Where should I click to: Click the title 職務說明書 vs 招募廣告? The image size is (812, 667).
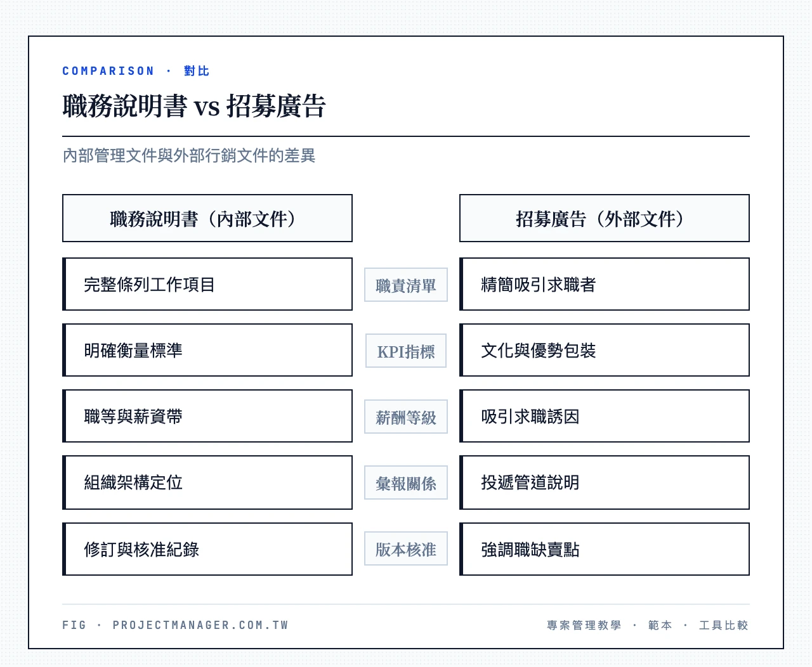(194, 106)
